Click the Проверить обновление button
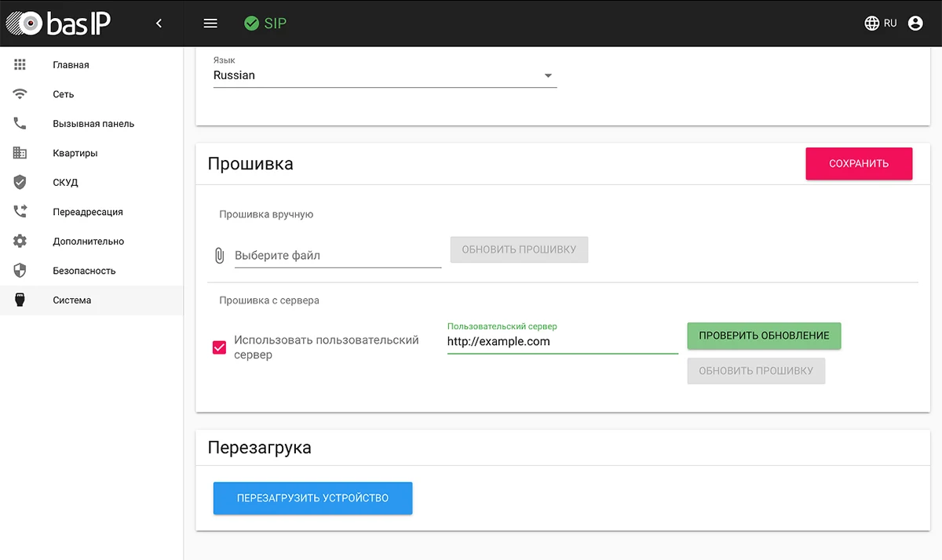 tap(764, 336)
